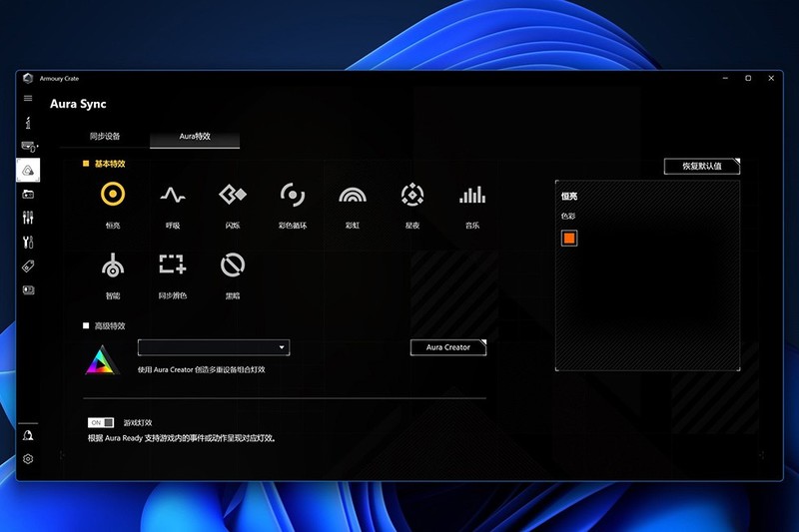Toggle the 游戏灯效 ON switch
This screenshot has width=799, height=532.
(x=101, y=422)
